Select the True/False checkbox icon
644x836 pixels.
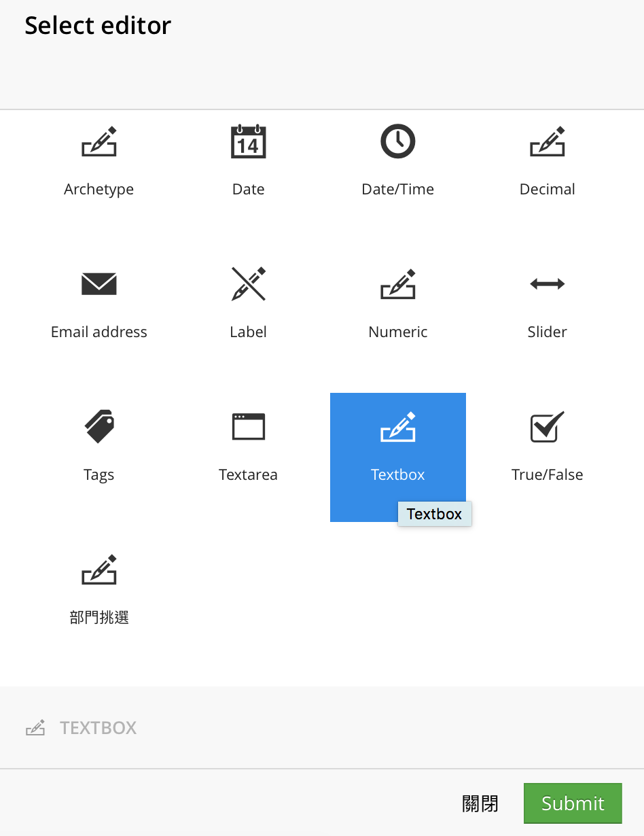pos(548,427)
